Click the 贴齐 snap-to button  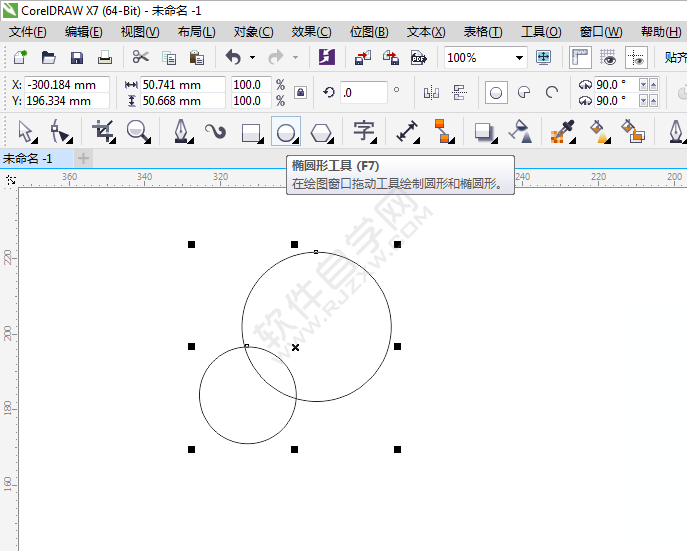[x=675, y=58]
